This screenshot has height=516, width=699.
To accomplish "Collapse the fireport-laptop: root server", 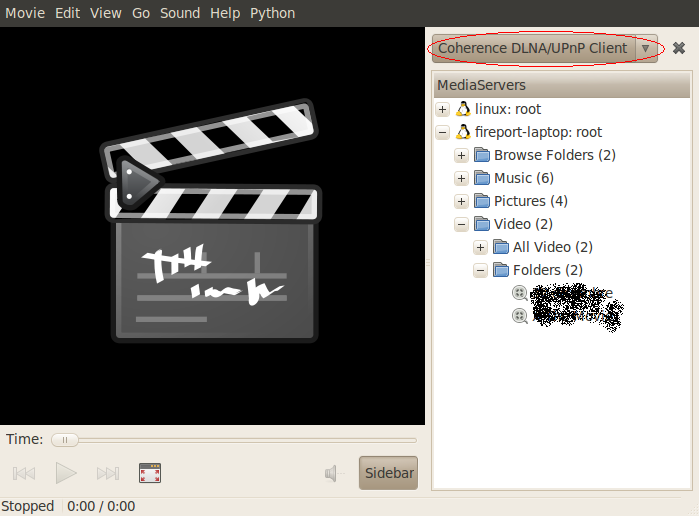I will pos(443,132).
